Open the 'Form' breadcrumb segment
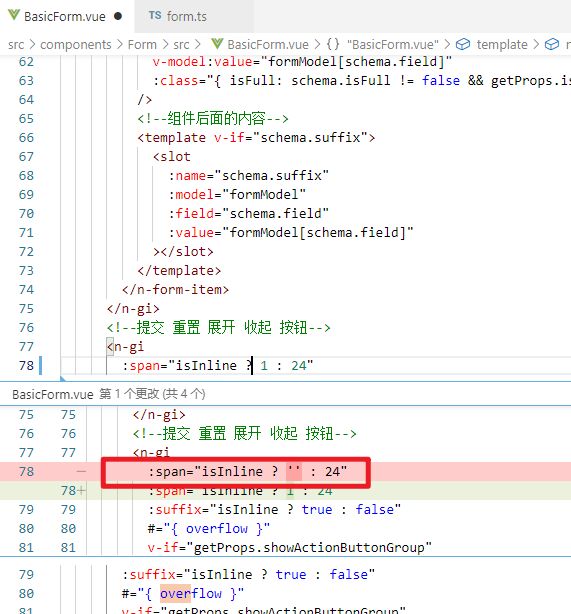This screenshot has height=614, width=571. pos(142,45)
